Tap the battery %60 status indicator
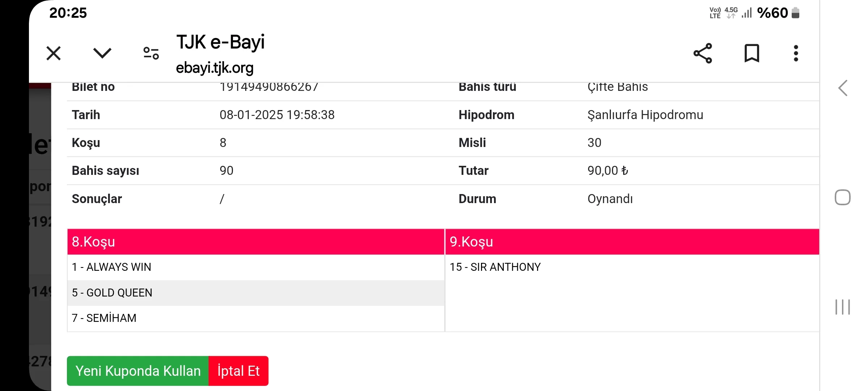This screenshot has height=391, width=868. 778,13
